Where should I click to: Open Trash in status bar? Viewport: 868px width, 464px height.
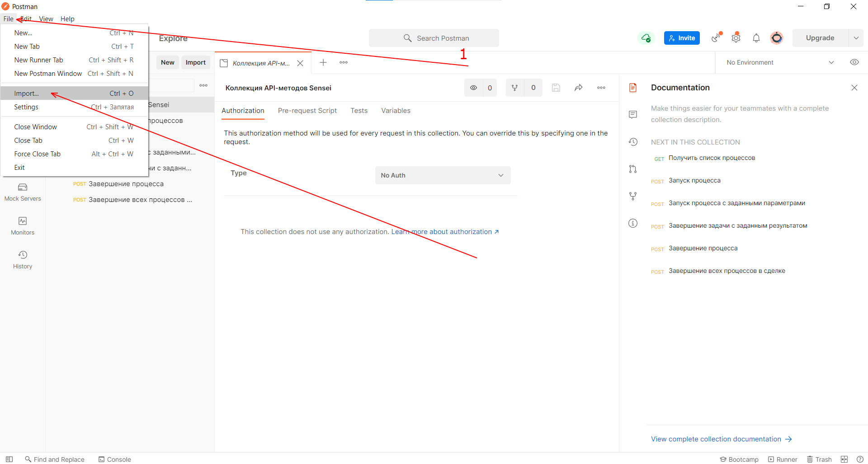coord(819,459)
